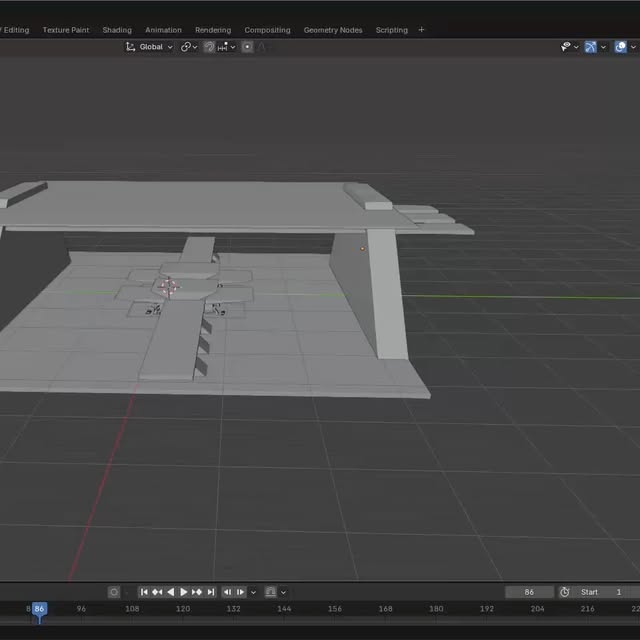
Task: Toggle auto keying record button
Action: 114,592
